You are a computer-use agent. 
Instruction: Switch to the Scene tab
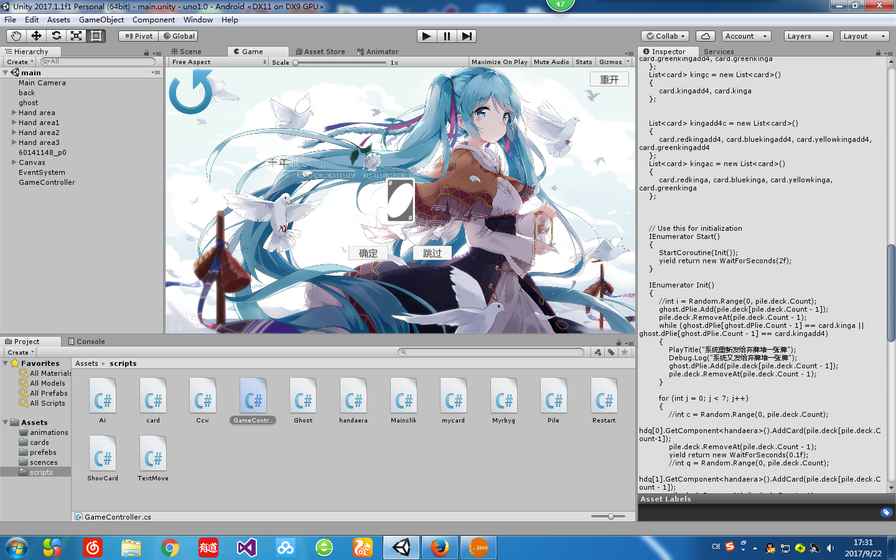pos(186,51)
